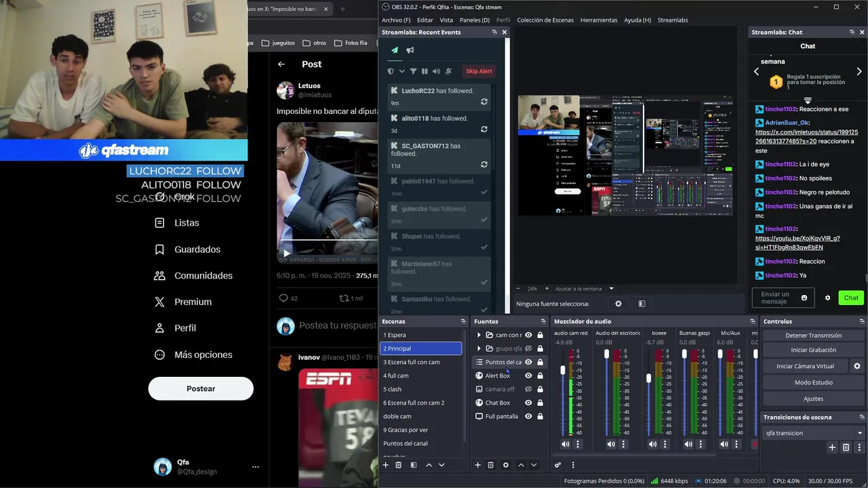Open the Vista menu
Image resolution: width=868 pixels, height=488 pixels.
pos(446,20)
